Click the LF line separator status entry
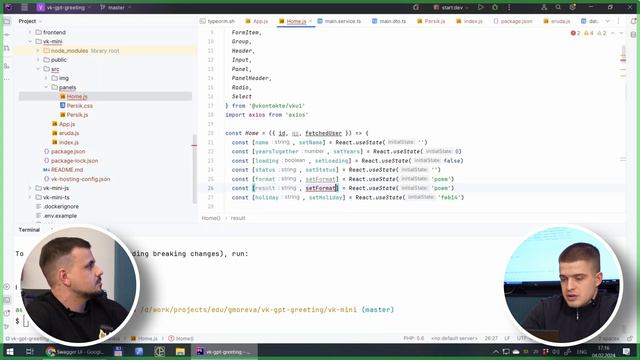This screenshot has height=360, width=640. click(507, 338)
